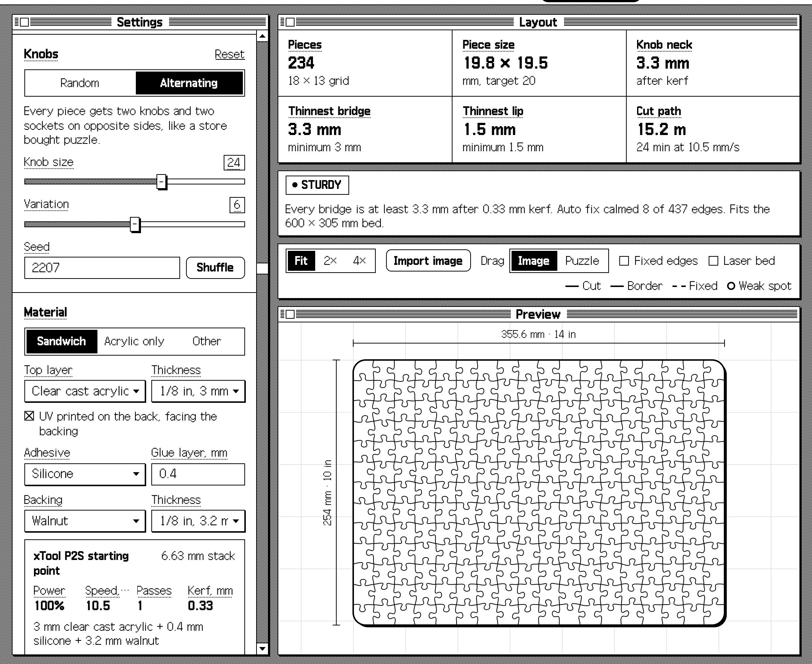
Task: Click the Knob size slider handle
Action: point(162,182)
